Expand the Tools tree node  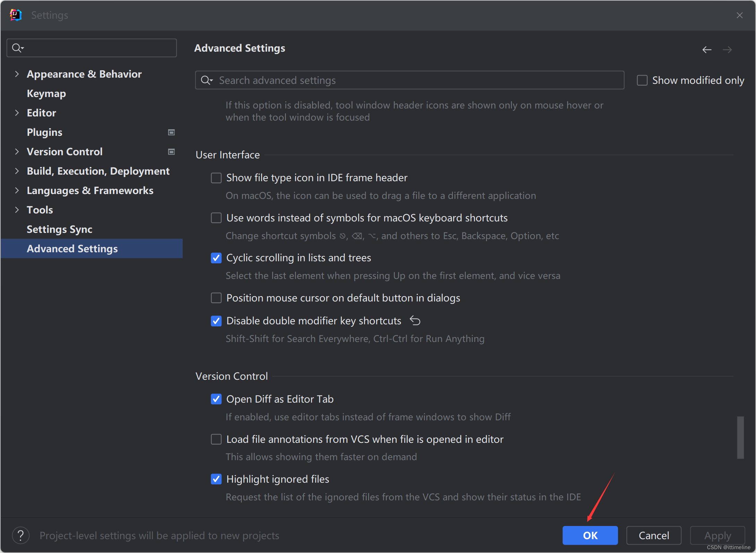coord(17,210)
